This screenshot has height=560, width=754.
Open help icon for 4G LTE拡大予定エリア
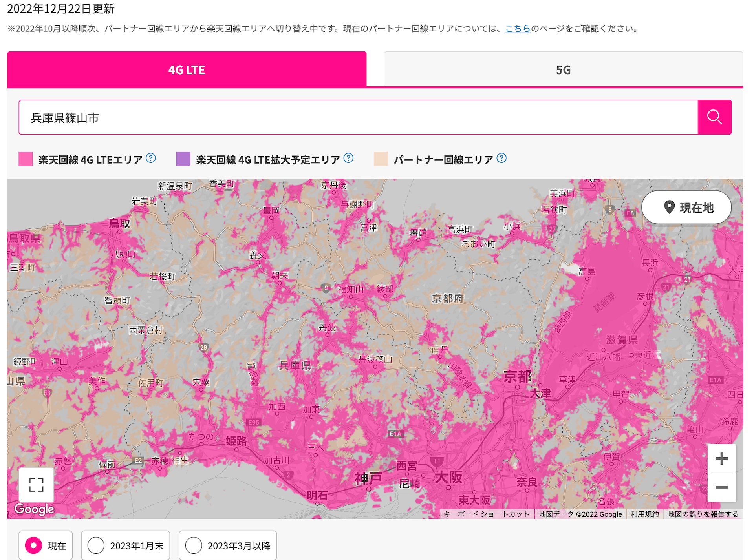pos(348,158)
